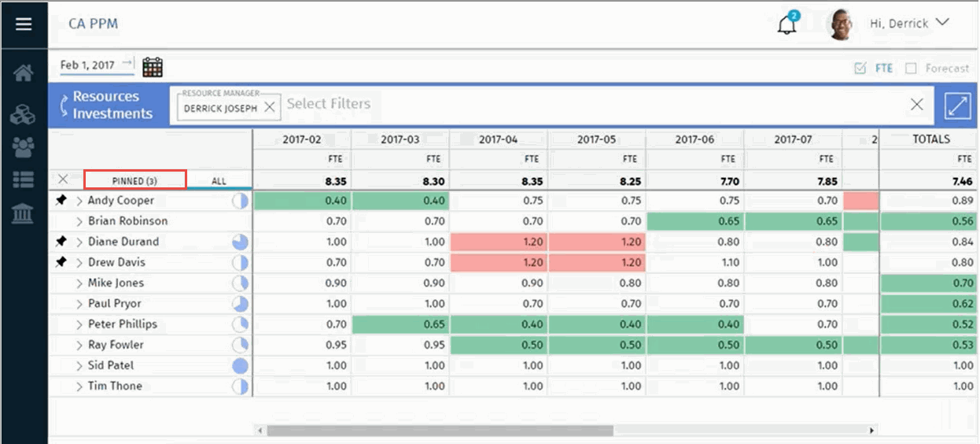980x444 pixels.
Task: Unpin Drew Davis
Action: click(x=62, y=262)
